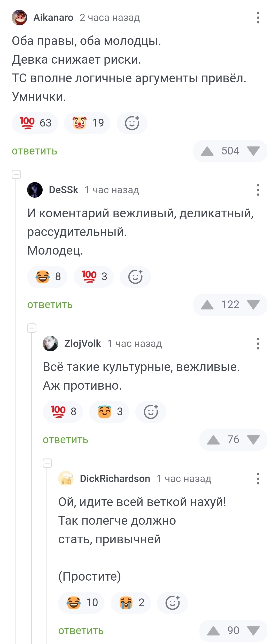Screen dimensions: 279x644
Task: Collapse the reply thread under ZlojVolk's comment
Action: (47, 463)
